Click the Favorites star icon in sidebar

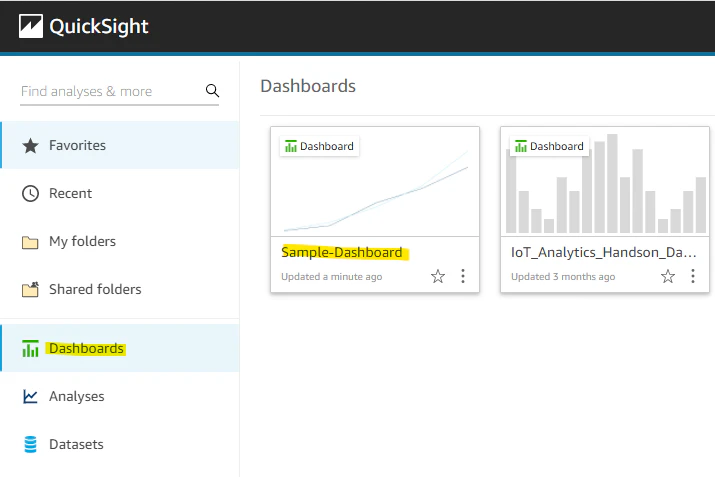[31, 145]
